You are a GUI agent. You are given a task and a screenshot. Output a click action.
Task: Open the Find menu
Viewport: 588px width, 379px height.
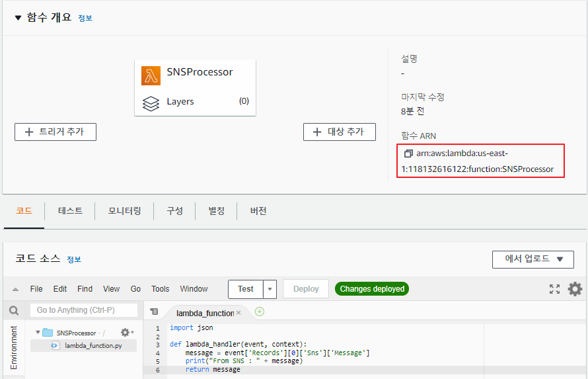pos(85,289)
